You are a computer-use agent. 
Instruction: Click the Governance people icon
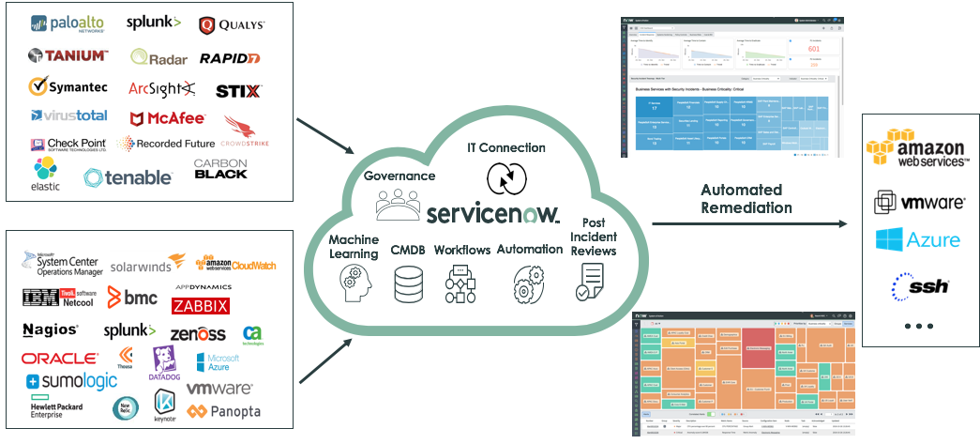399,204
